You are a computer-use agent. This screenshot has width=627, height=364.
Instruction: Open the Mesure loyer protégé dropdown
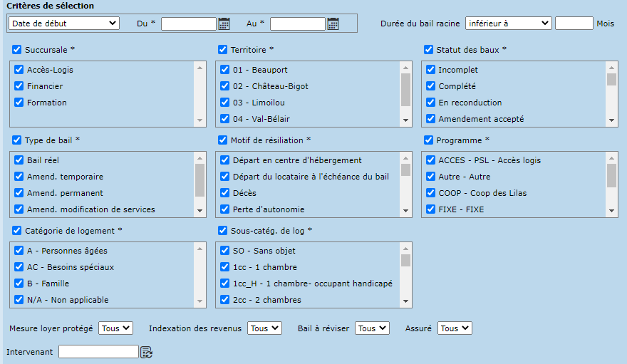tap(115, 328)
